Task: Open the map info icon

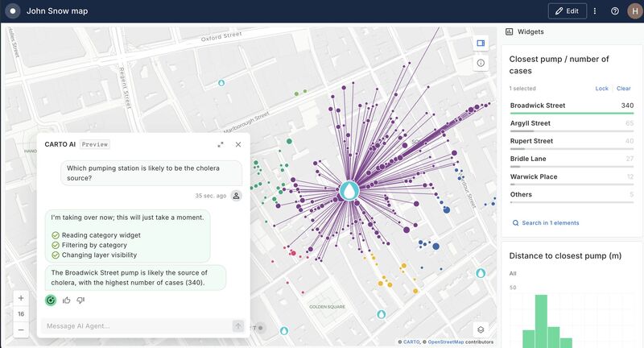Action: tap(481, 63)
